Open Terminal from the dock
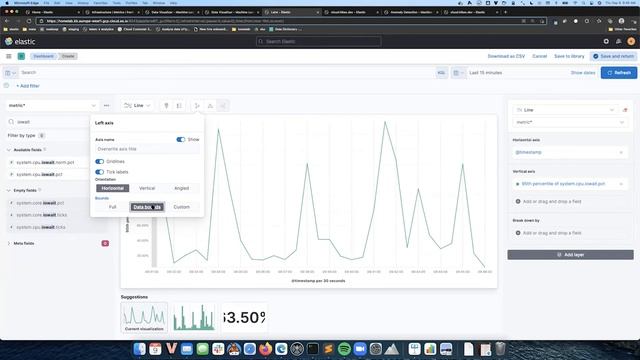Image resolution: width=640 pixels, height=360 pixels. [313, 349]
